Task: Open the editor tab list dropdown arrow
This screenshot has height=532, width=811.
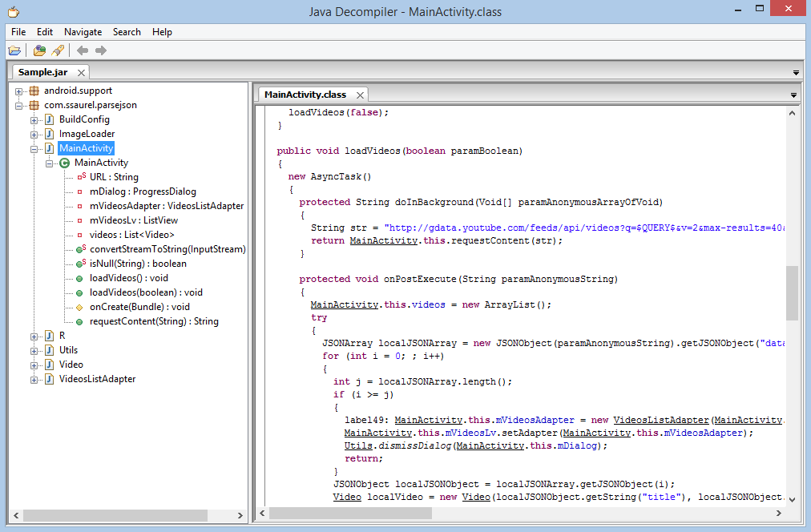Action: [x=793, y=95]
